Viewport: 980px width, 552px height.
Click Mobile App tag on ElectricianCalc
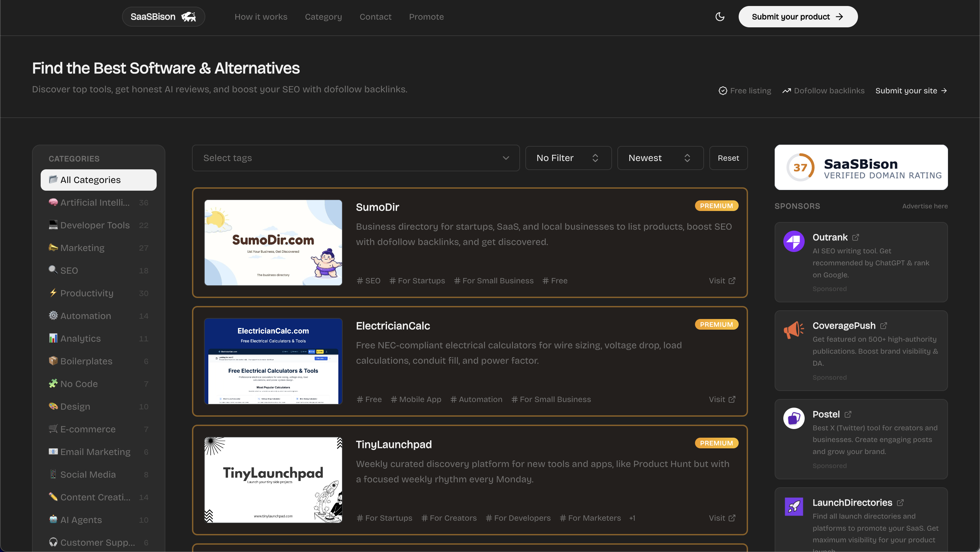416,399
